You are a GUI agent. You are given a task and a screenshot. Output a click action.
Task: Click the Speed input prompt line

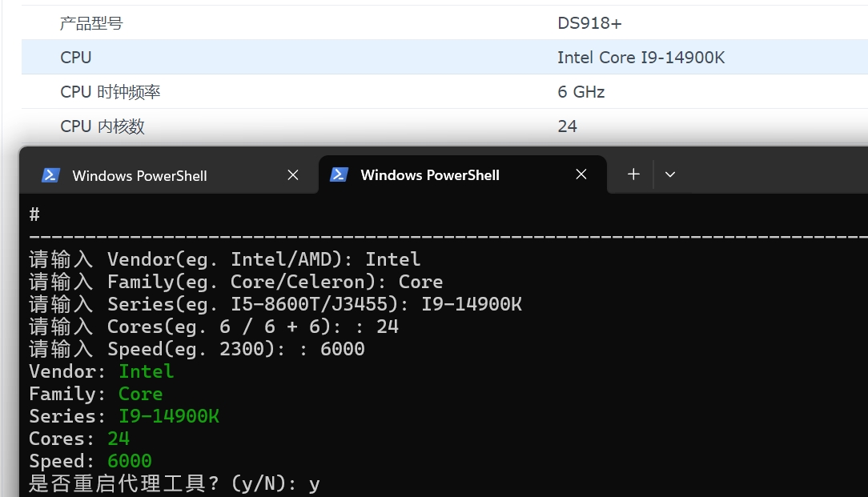coord(197,349)
